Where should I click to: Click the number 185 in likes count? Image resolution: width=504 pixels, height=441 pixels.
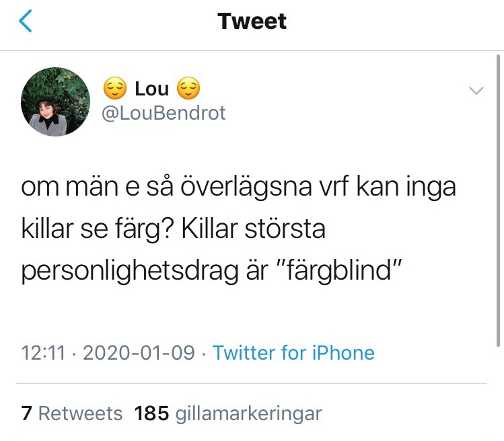coord(151,413)
